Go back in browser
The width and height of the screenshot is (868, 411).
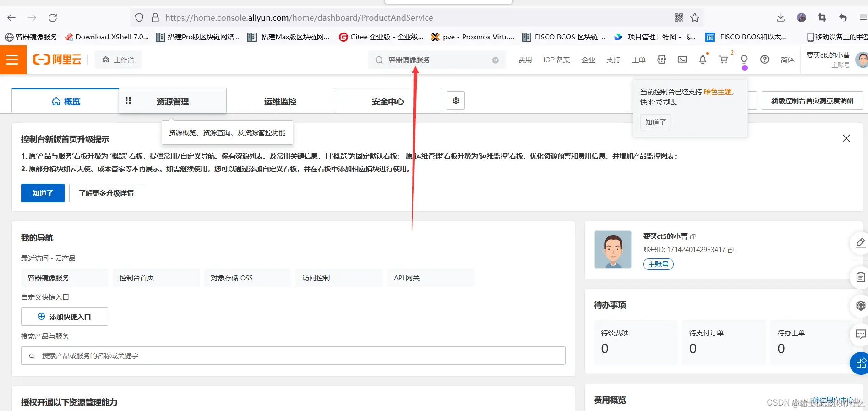[x=11, y=17]
